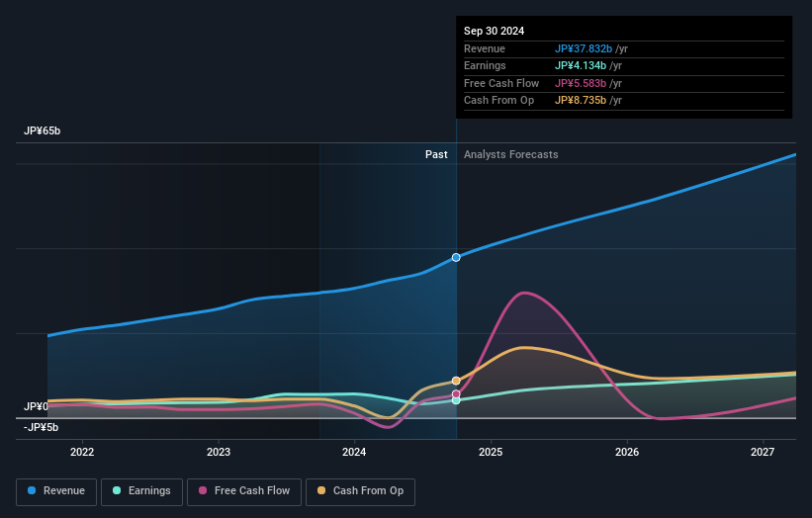Click the -JP¥5b y-axis label

pyautogui.click(x=41, y=427)
